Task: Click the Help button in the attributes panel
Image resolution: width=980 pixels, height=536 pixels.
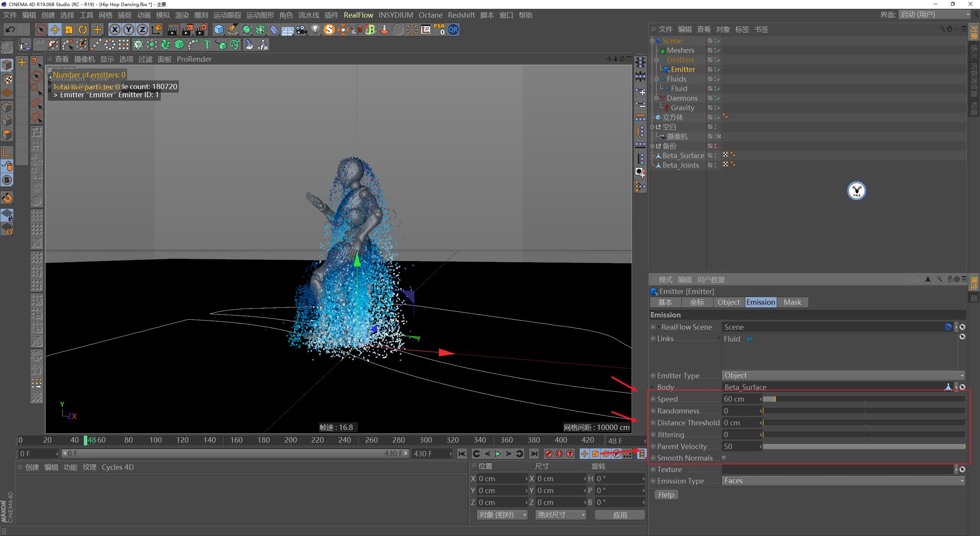Action: click(x=666, y=495)
